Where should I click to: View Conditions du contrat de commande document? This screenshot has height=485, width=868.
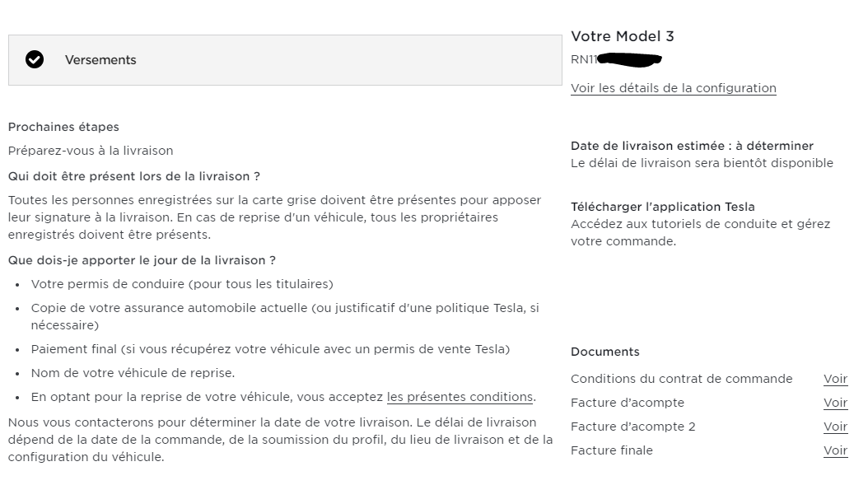(835, 379)
